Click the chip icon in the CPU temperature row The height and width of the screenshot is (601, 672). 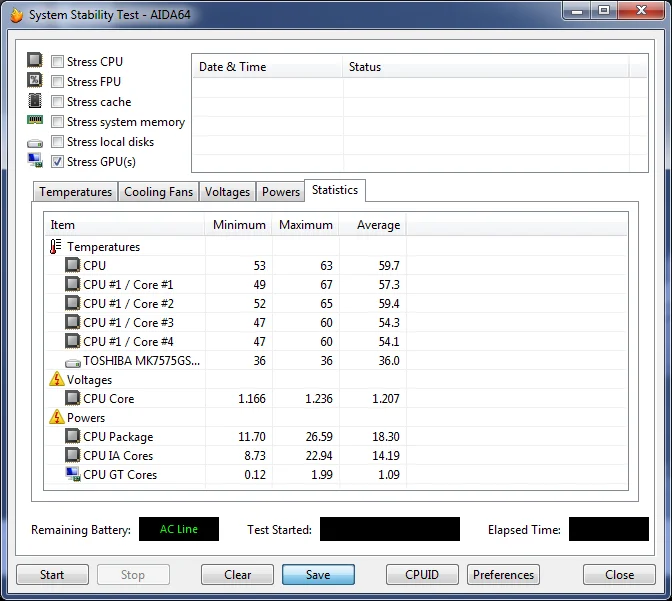72,265
